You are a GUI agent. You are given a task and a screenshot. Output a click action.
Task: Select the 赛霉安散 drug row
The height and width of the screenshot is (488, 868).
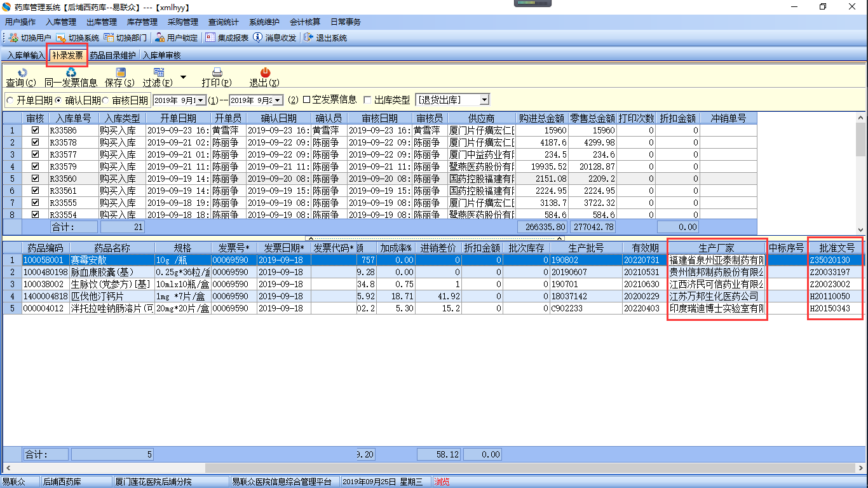pos(433,260)
